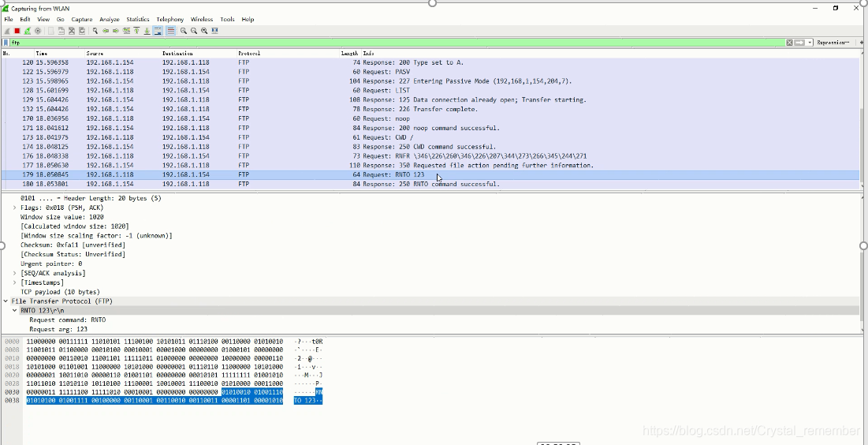This screenshot has height=445, width=868.
Task: Zoom out the main window text
Action: [194, 31]
